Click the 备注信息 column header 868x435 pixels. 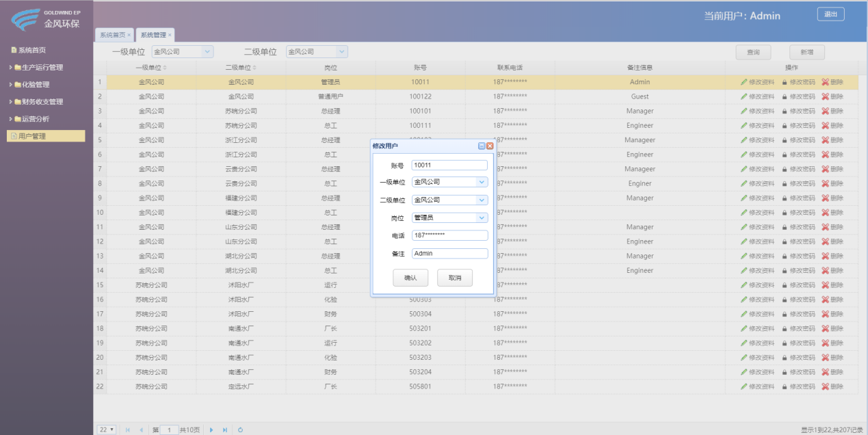[x=640, y=68]
